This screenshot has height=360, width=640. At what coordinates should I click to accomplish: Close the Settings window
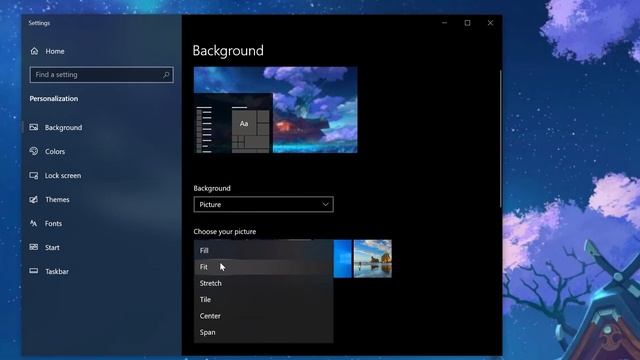pyautogui.click(x=490, y=23)
